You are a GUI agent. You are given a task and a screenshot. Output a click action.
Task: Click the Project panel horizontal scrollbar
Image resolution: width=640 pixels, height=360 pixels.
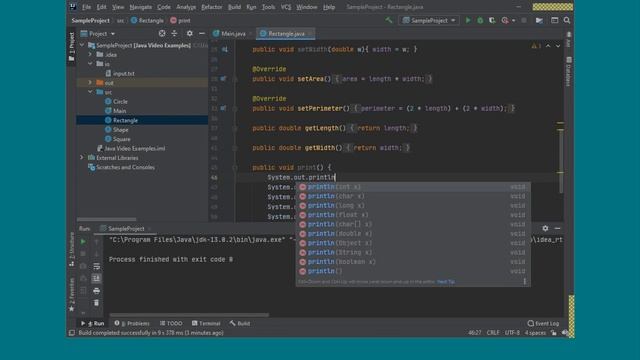[x=106, y=219]
